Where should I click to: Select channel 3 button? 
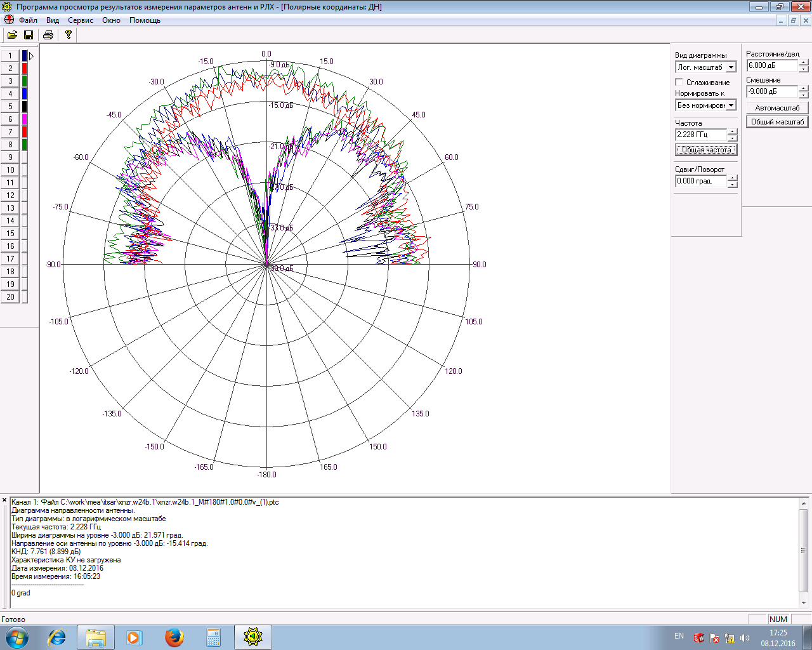pos(10,81)
